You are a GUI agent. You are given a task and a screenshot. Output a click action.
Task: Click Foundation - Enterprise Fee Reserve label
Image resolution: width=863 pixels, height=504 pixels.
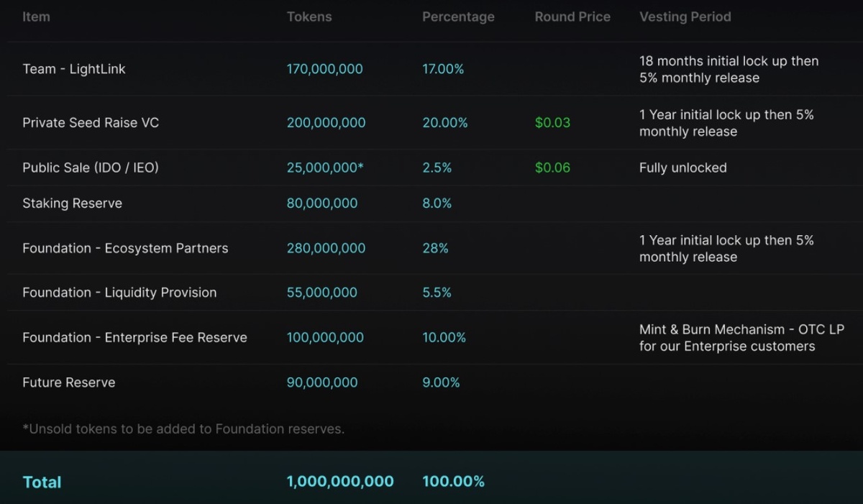point(134,337)
